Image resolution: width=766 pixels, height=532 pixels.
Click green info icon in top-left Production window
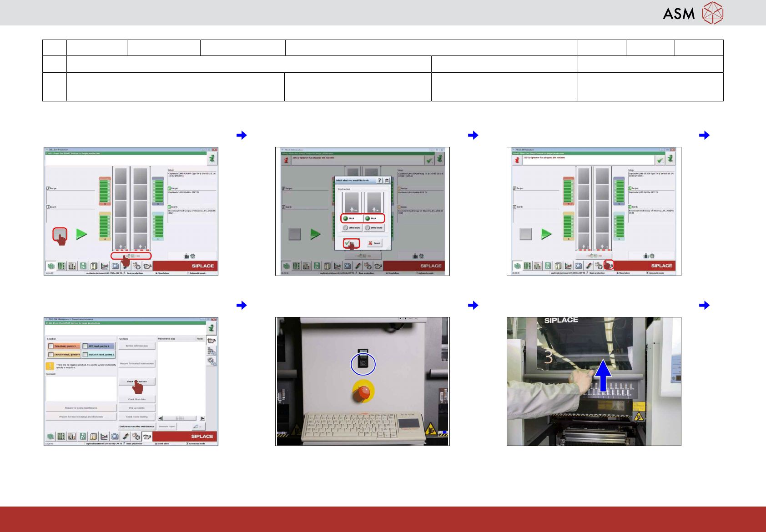(x=212, y=158)
